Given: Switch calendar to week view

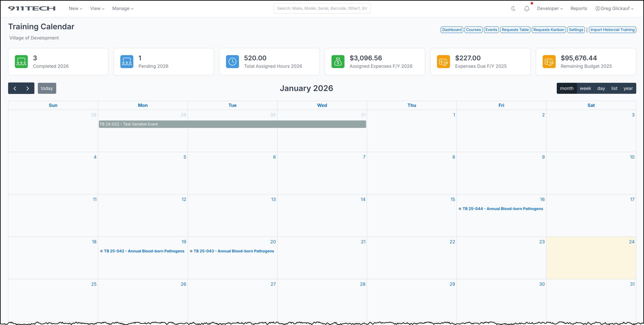Looking at the screenshot, I should point(585,88).
